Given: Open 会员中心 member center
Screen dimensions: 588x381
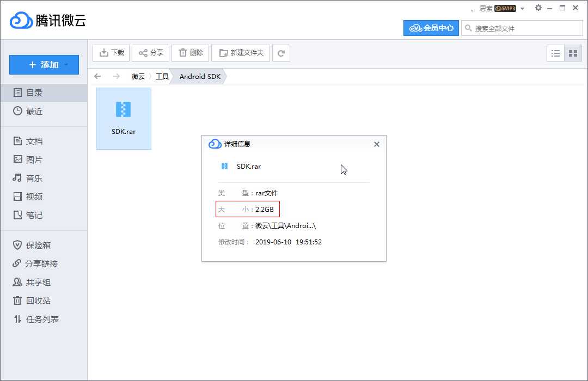Looking at the screenshot, I should pyautogui.click(x=431, y=28).
